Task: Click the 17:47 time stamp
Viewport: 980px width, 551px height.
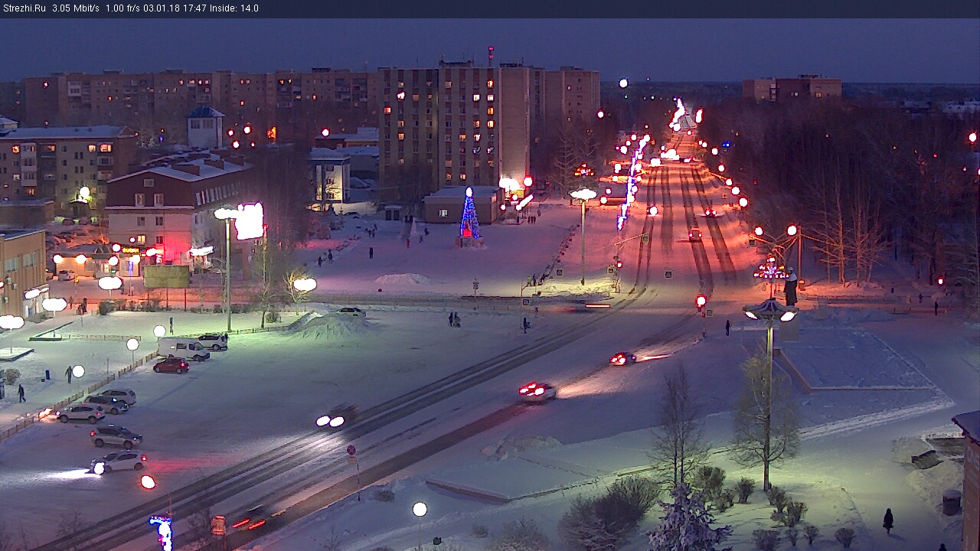Action: [197, 8]
